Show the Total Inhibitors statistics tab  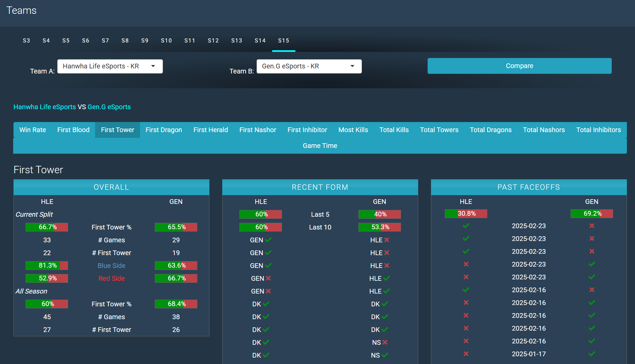(599, 130)
